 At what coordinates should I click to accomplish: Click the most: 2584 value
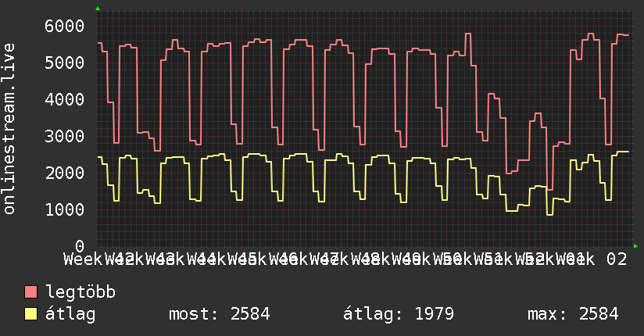coord(220,314)
